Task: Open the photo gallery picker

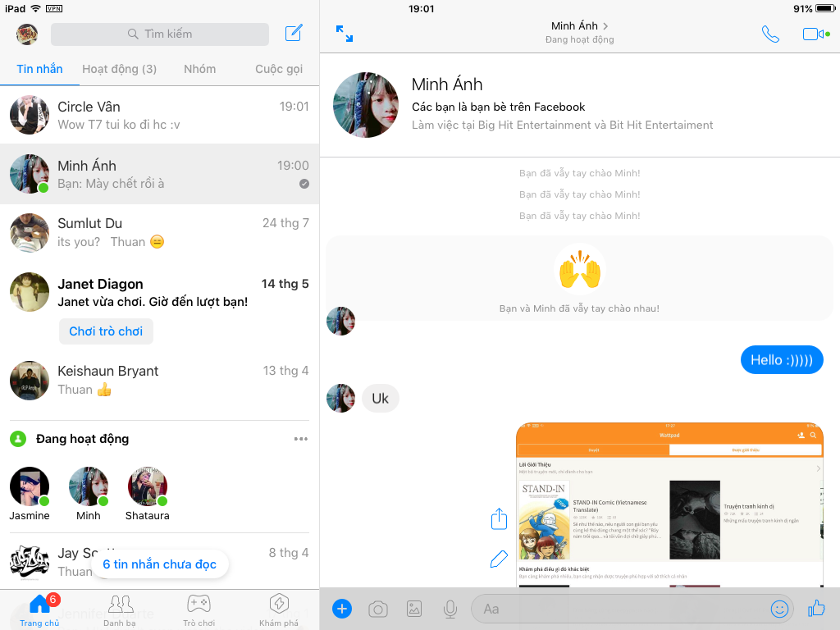Action: tap(414, 609)
